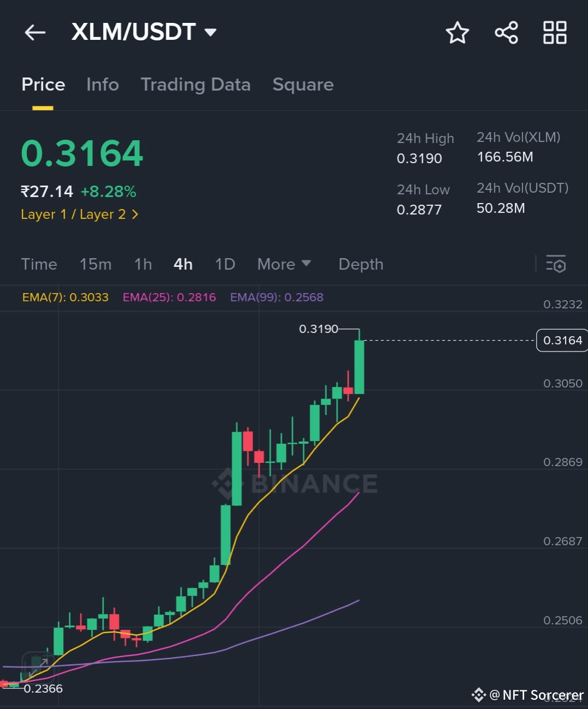Switch to the Trading Data tab

tap(195, 85)
